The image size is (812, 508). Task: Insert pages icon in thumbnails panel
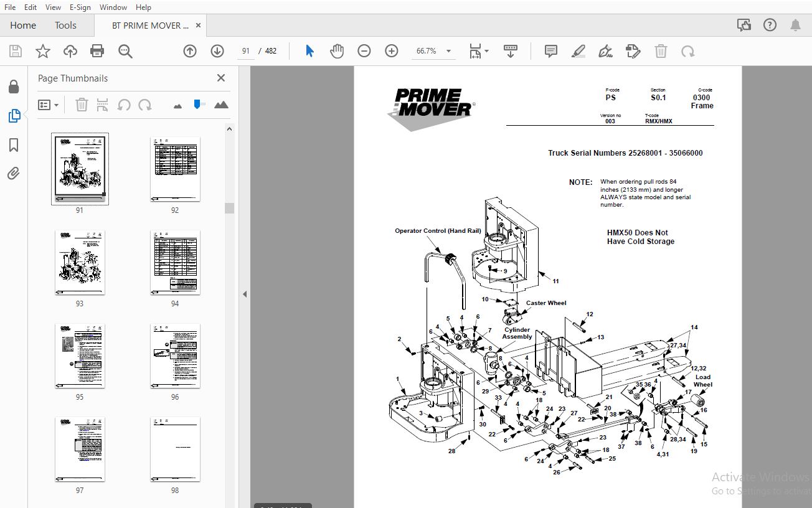pyautogui.click(x=102, y=105)
